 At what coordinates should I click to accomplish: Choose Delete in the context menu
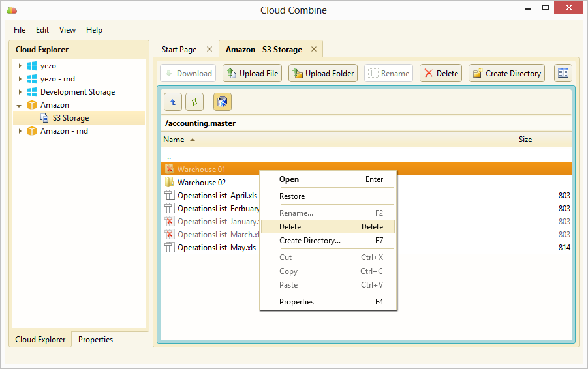328,227
